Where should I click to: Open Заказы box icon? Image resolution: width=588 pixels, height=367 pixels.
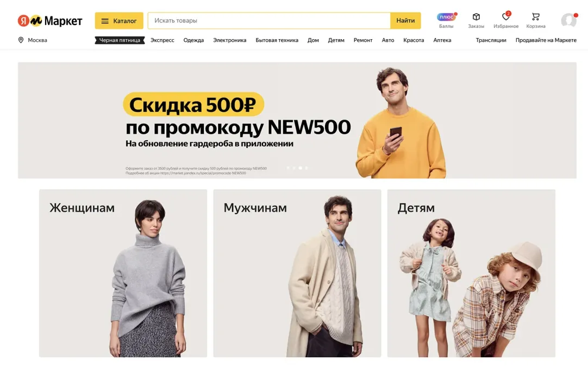pyautogui.click(x=476, y=17)
